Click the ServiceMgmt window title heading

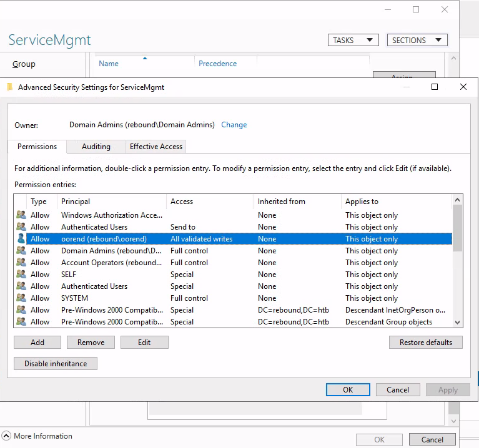point(49,40)
